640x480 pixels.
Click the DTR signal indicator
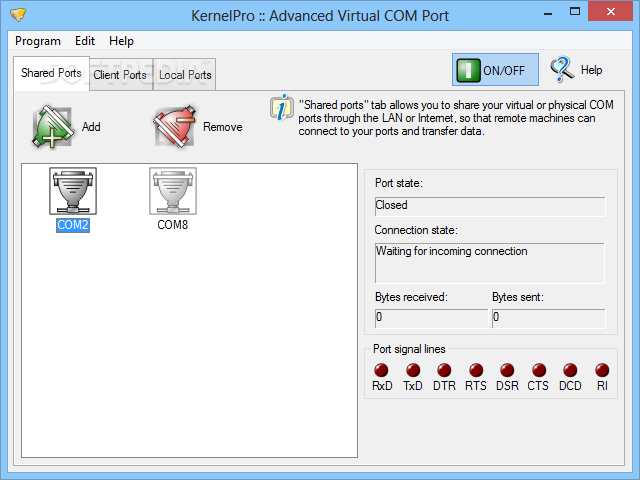444,370
